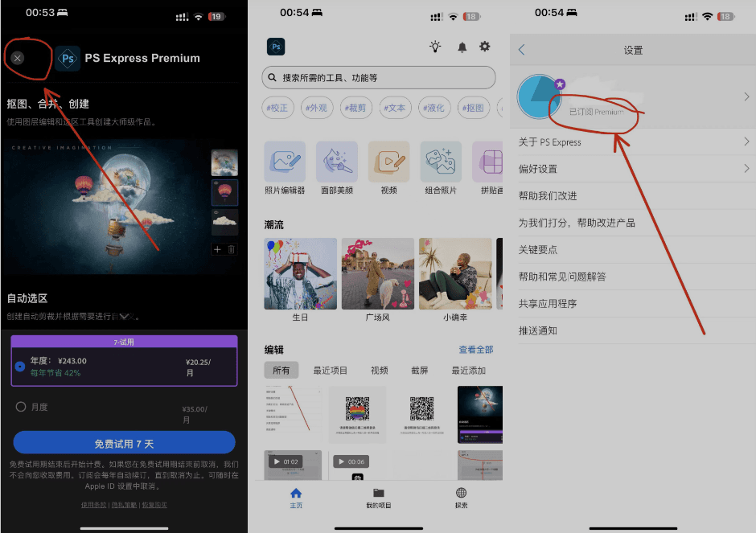This screenshot has height=533, width=756.
Task: Select the 所有 filter tab
Action: [x=281, y=370]
